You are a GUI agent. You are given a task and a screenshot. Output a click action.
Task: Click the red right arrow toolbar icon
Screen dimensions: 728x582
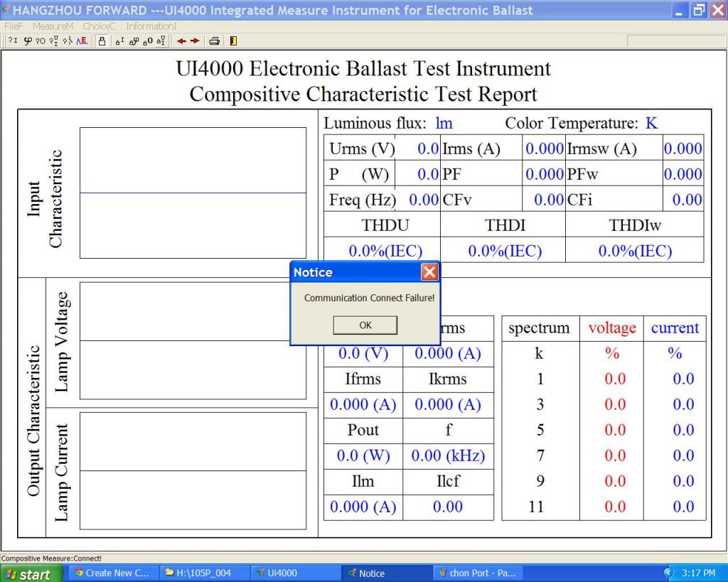tap(196, 41)
